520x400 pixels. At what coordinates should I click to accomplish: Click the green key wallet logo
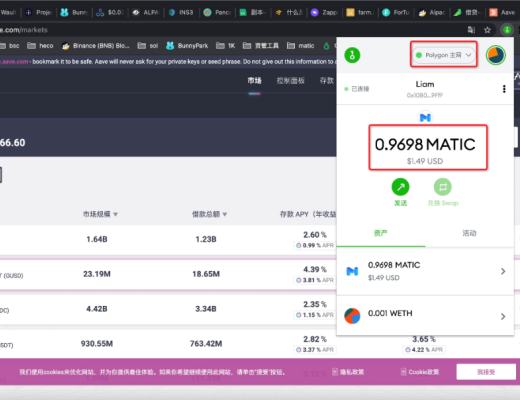[352, 55]
